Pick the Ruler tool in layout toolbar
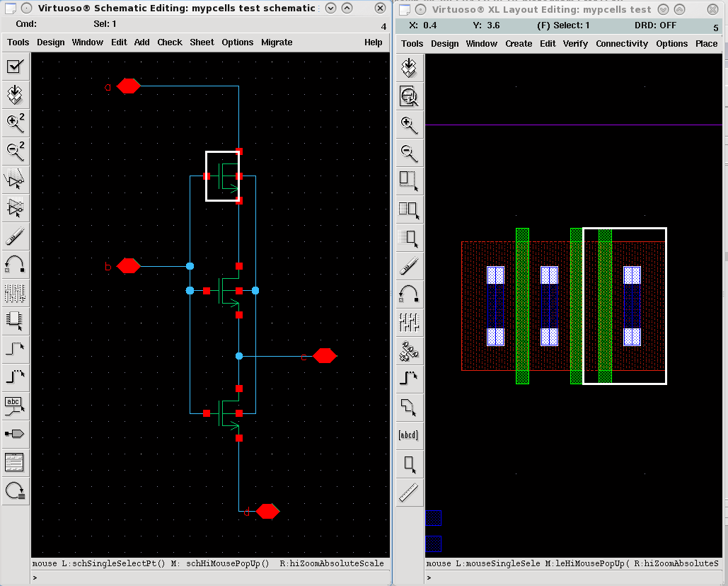The width and height of the screenshot is (728, 586). point(409,492)
